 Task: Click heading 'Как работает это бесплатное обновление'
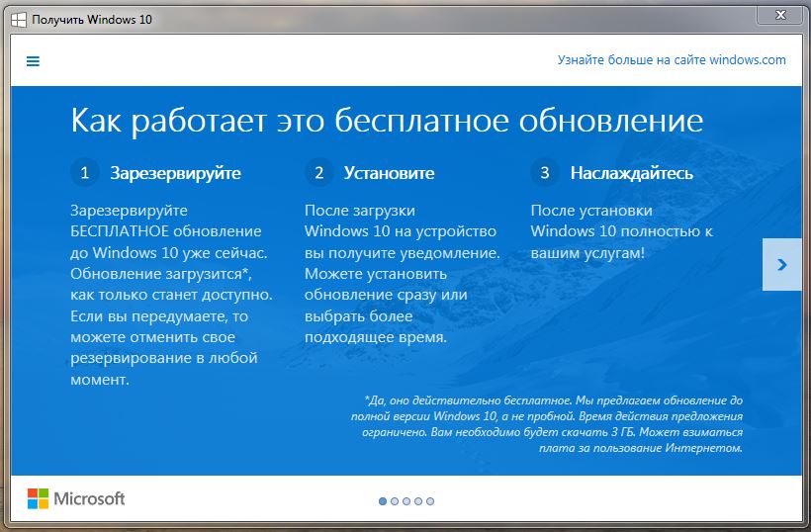click(x=387, y=121)
